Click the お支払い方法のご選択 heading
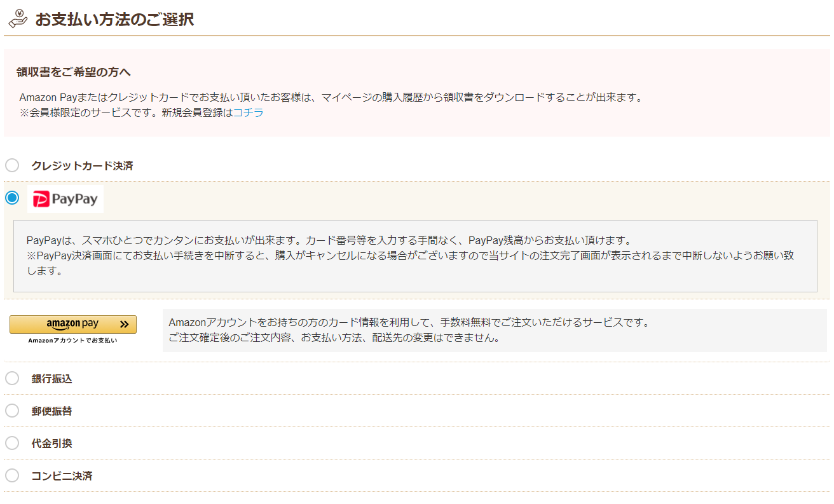 click(114, 19)
